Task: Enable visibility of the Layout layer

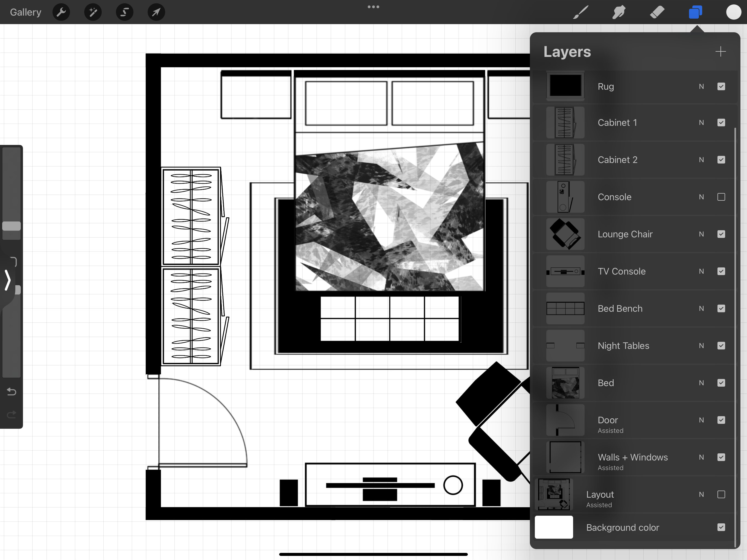Action: coord(721,494)
